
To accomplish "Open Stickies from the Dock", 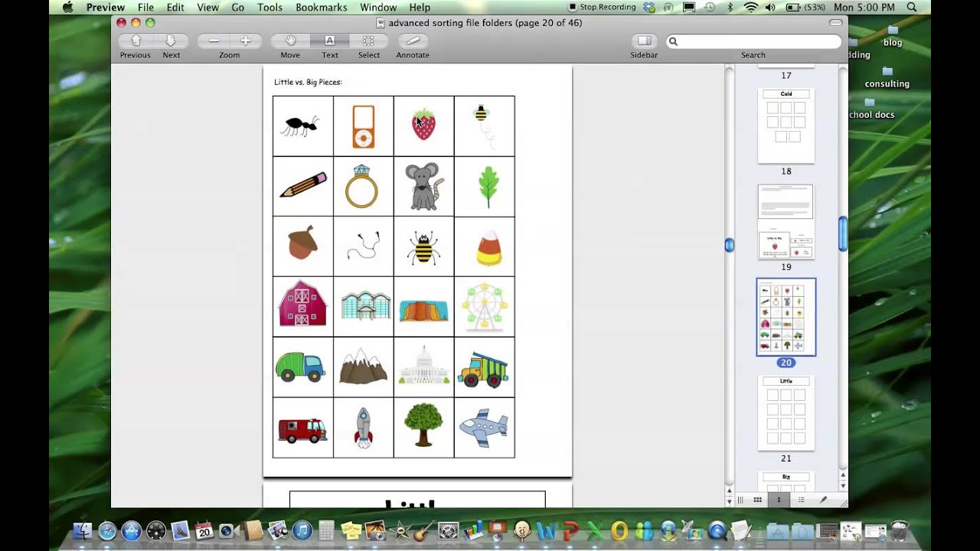I will click(351, 530).
